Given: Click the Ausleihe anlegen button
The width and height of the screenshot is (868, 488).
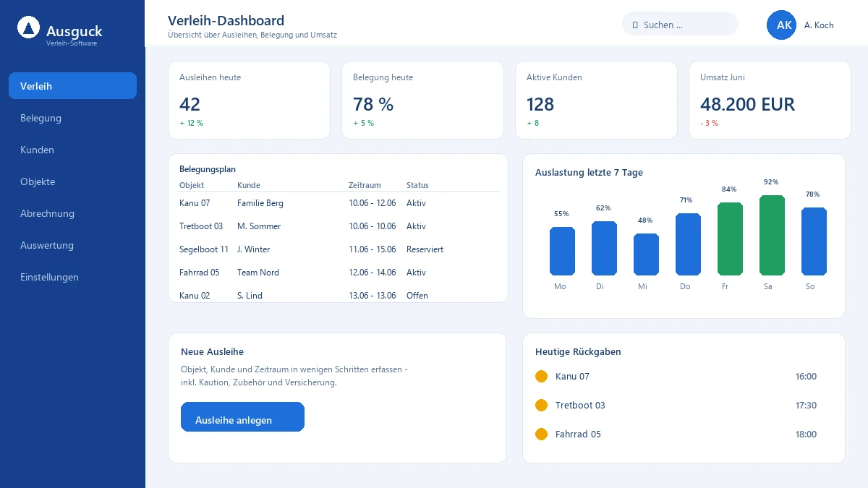Looking at the screenshot, I should coord(242,417).
